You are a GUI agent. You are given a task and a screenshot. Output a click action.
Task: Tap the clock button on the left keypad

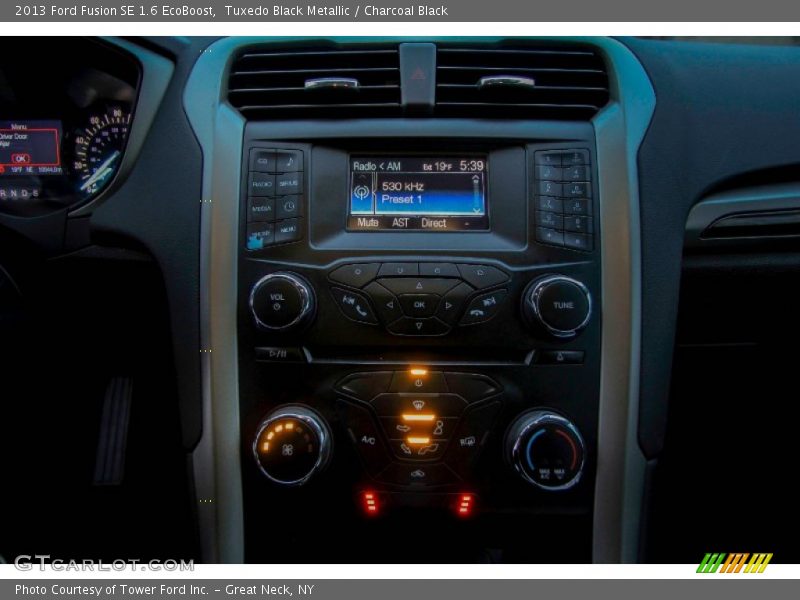289,206
